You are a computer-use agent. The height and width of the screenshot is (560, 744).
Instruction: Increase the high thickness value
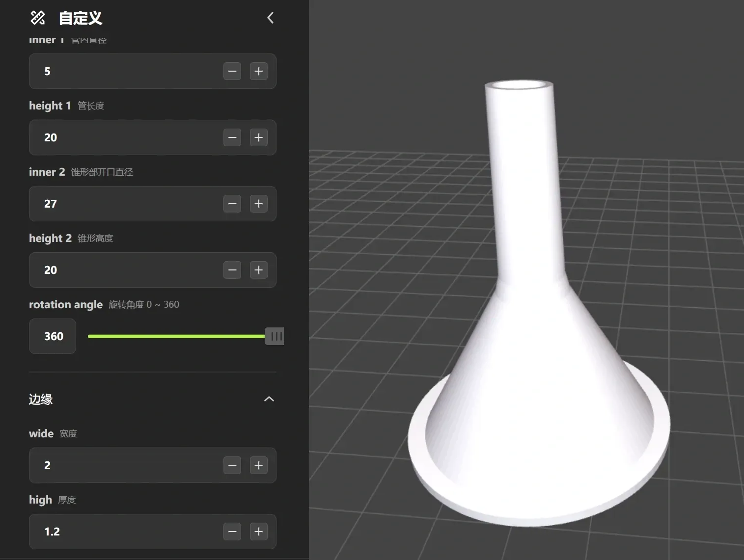tap(259, 532)
